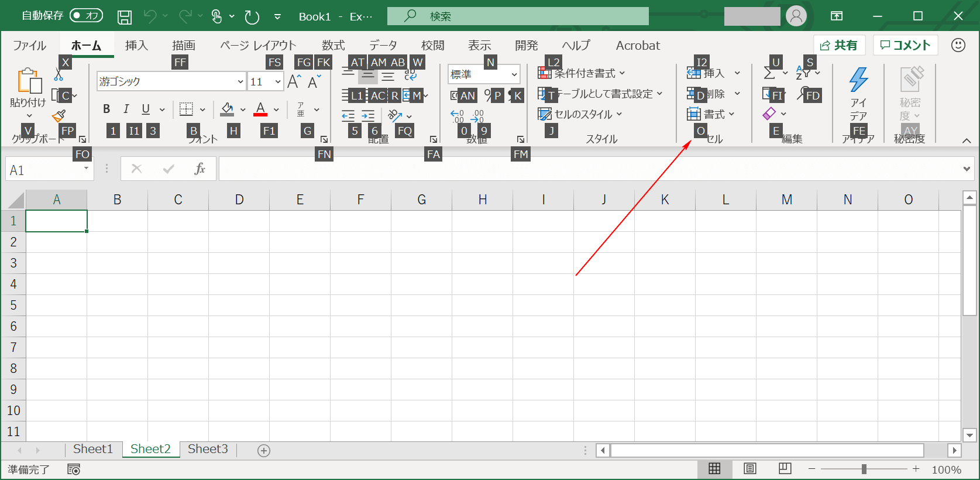980x480 pixels.
Task: Toggle Italic formatting
Action: 126,109
